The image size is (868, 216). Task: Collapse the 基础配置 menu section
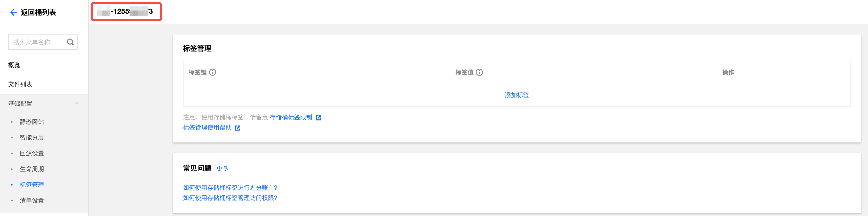77,103
